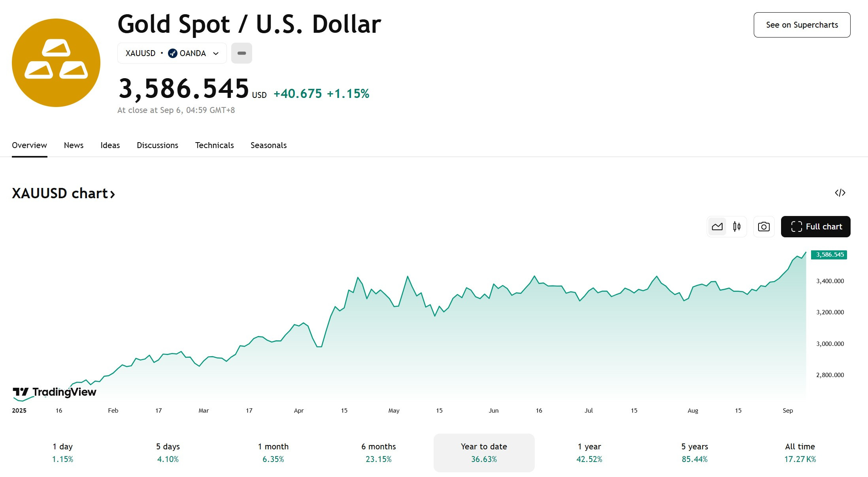Open embed code icon for chart
The height and width of the screenshot is (477, 868).
(x=840, y=193)
